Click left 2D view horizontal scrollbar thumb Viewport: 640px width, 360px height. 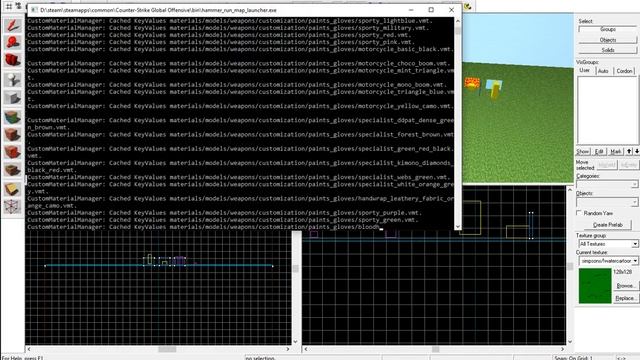[167, 349]
